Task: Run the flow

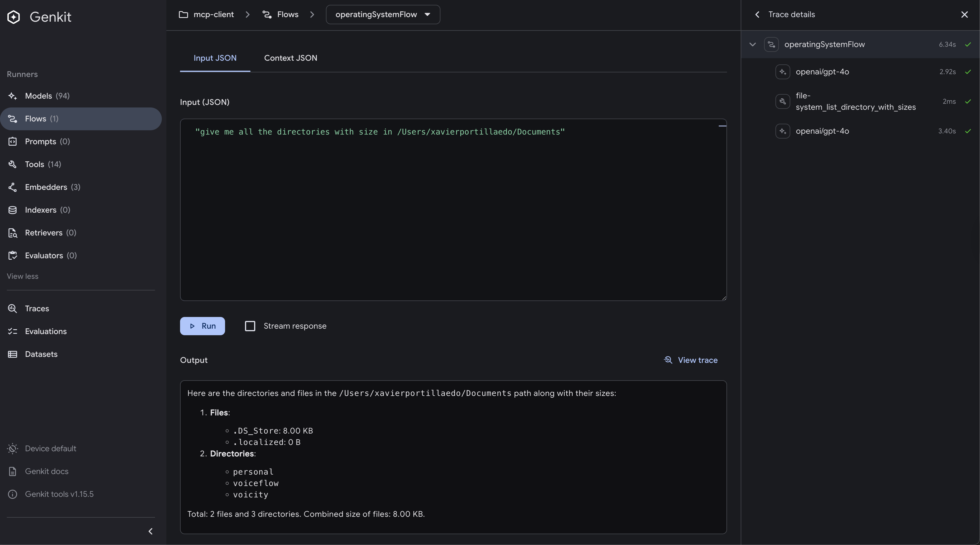Action: [202, 326]
